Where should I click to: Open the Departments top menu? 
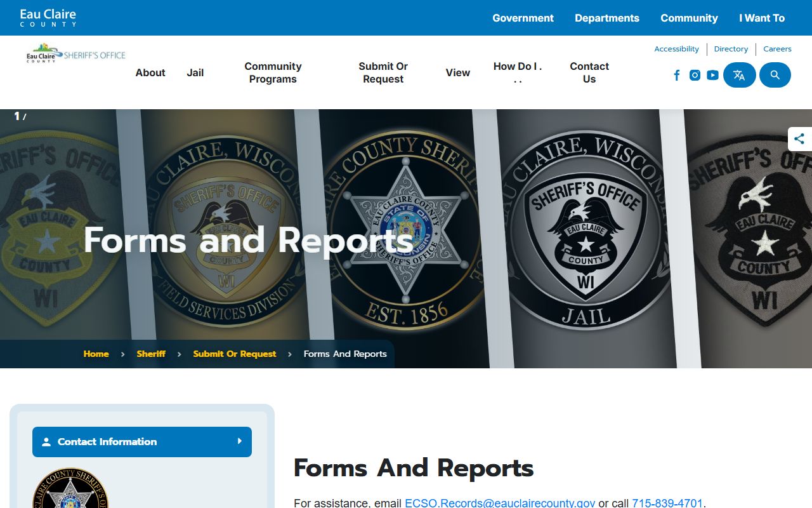point(607,18)
